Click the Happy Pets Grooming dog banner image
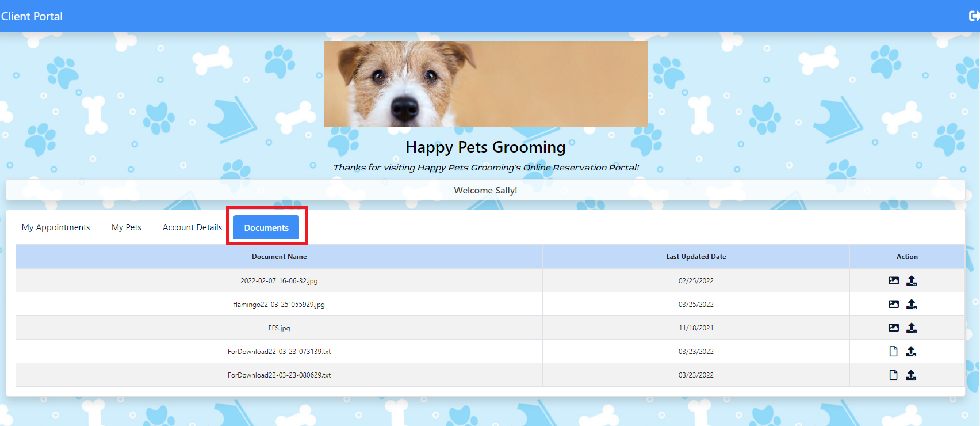This screenshot has height=426, width=980. (485, 84)
